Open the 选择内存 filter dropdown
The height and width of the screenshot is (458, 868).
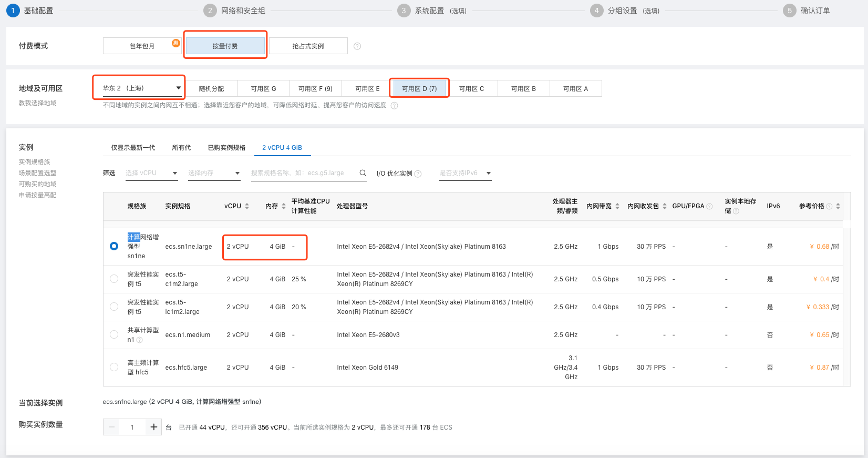(x=214, y=173)
